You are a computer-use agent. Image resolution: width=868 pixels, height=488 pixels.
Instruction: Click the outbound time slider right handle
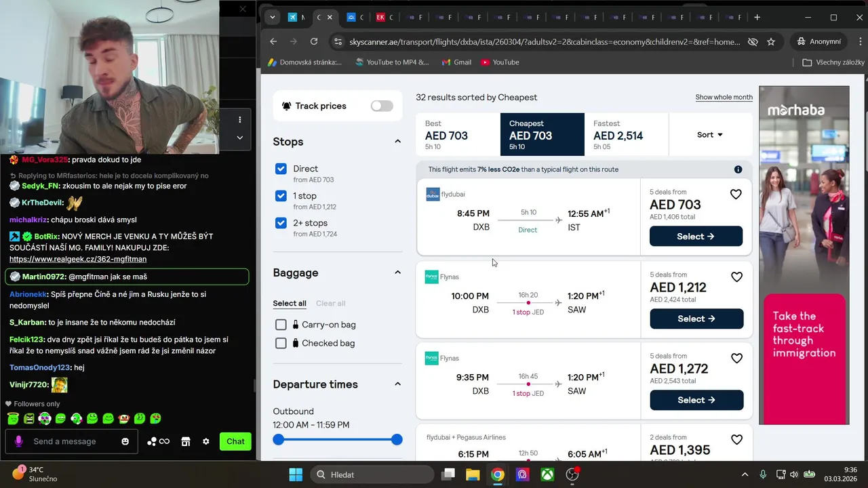coord(397,440)
